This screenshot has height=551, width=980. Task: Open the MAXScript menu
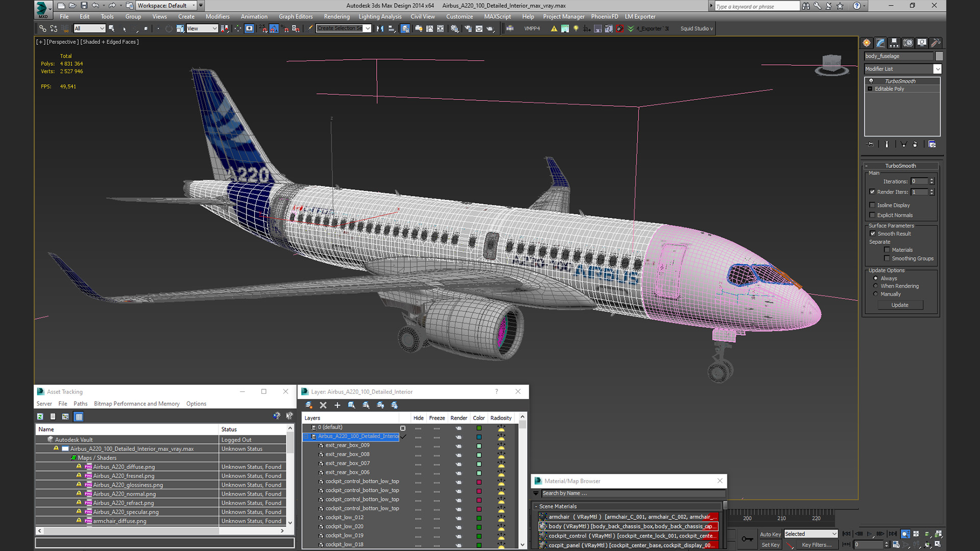click(x=497, y=16)
